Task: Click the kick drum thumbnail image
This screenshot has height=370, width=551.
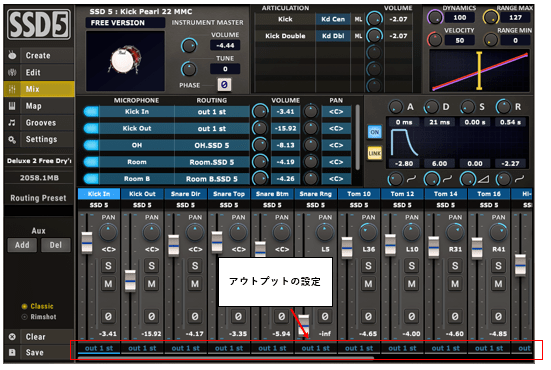Action: (x=125, y=61)
